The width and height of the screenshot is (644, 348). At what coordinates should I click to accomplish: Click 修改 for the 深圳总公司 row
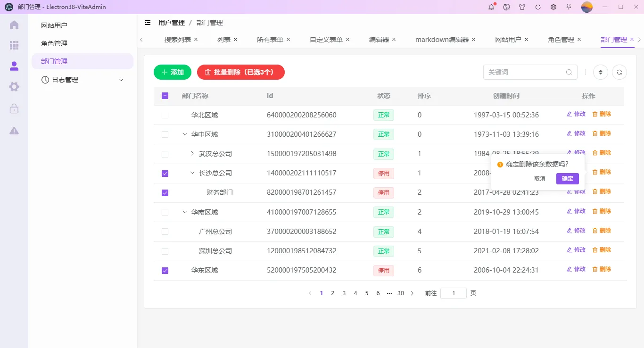[576, 250]
